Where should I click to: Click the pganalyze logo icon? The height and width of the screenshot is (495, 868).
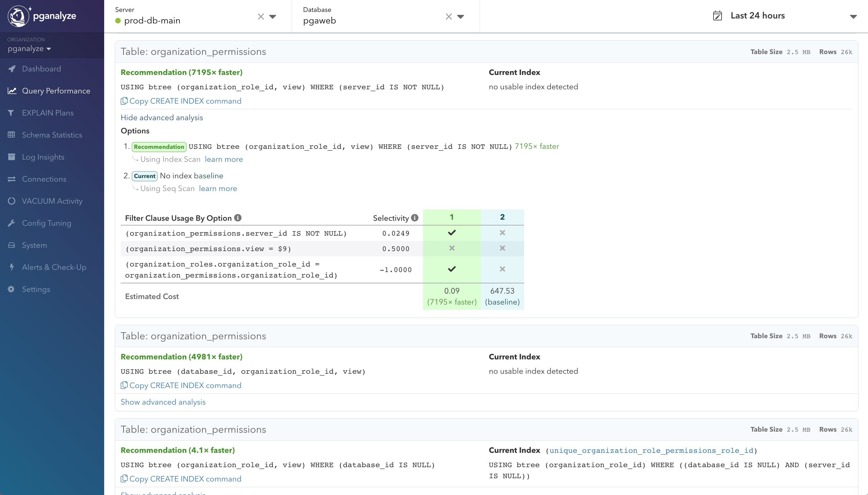pos(18,16)
